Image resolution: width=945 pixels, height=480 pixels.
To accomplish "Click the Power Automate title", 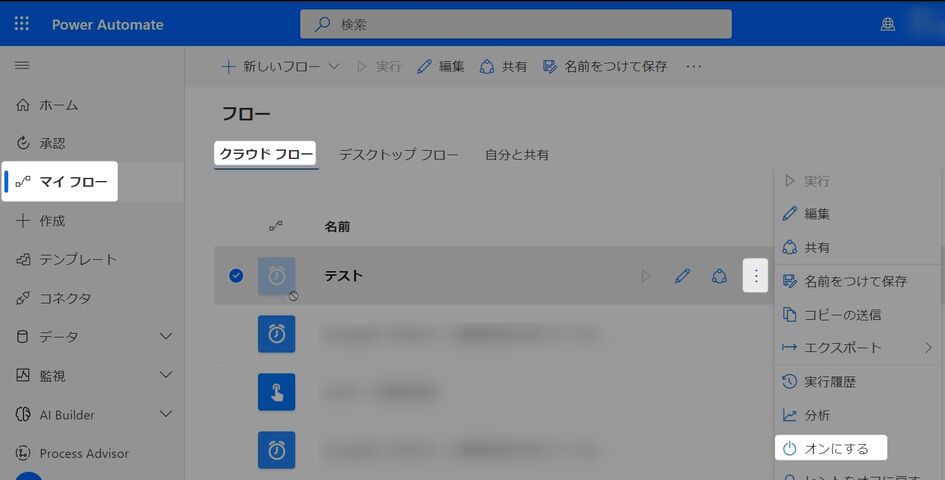I will click(x=108, y=25).
